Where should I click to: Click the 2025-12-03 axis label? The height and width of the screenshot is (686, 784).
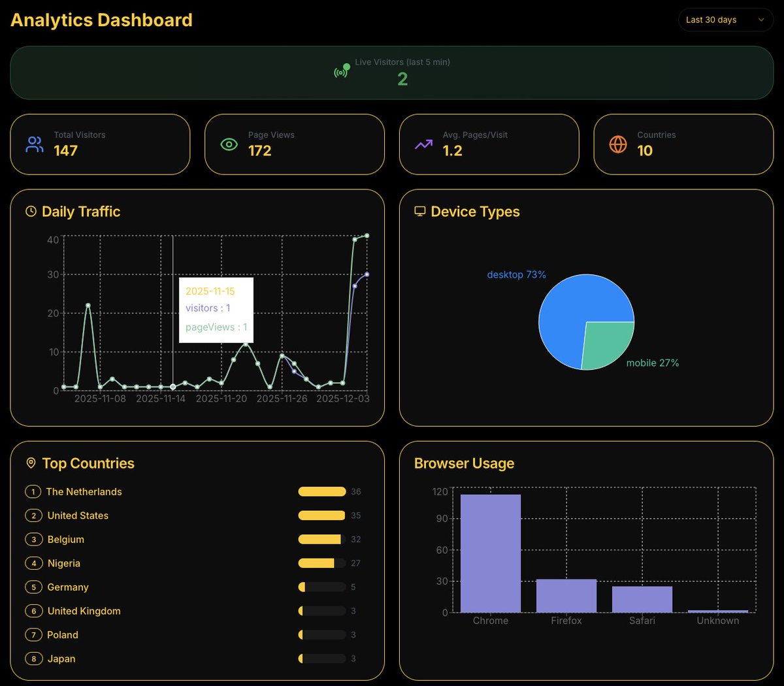tap(343, 399)
